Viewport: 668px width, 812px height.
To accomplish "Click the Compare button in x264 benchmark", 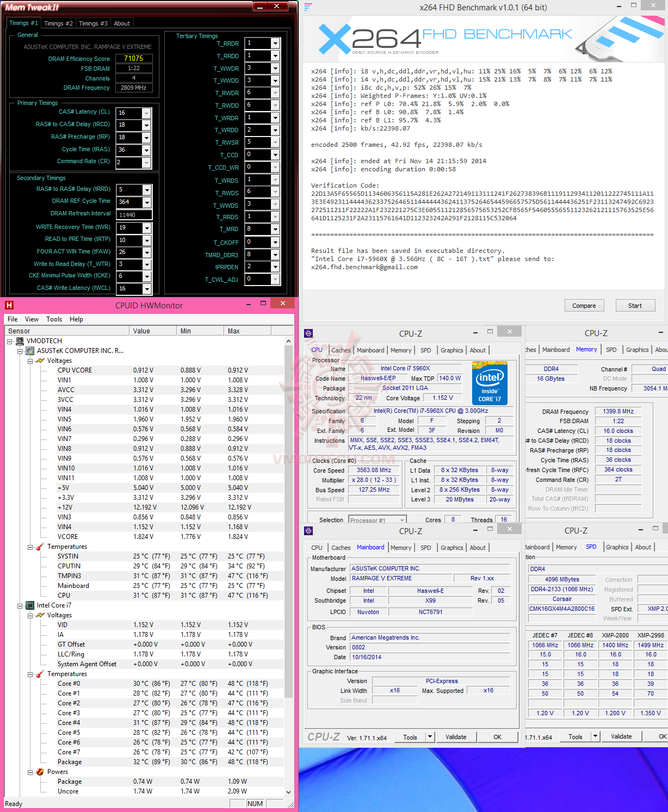I will click(x=584, y=306).
